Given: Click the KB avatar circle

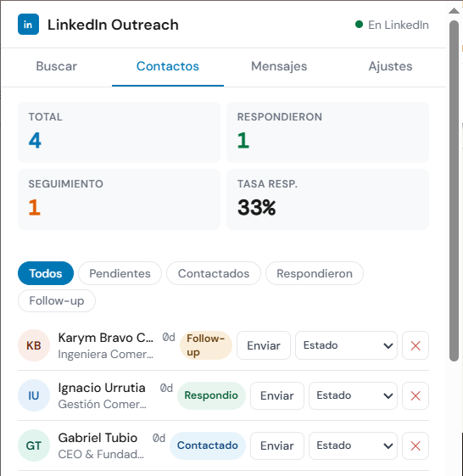Looking at the screenshot, I should 34,345.
